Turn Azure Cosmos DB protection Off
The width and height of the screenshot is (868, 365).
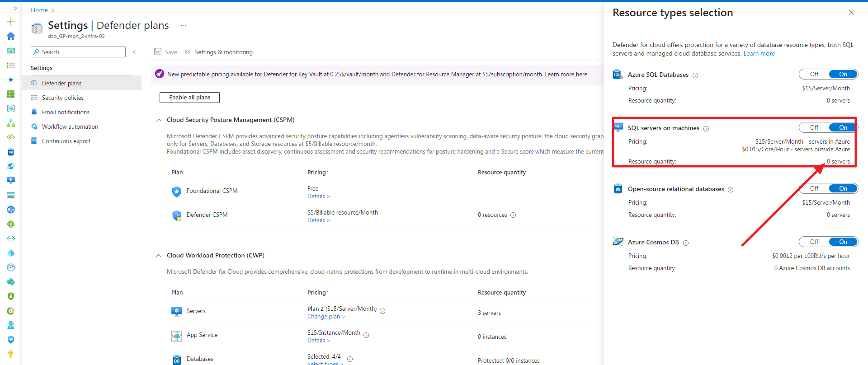click(x=814, y=242)
